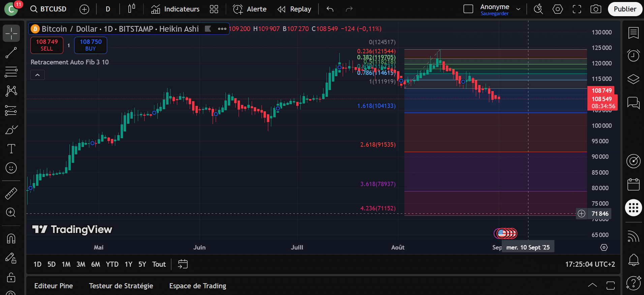
Task: Click the ruler measure tool
Action: [11, 193]
